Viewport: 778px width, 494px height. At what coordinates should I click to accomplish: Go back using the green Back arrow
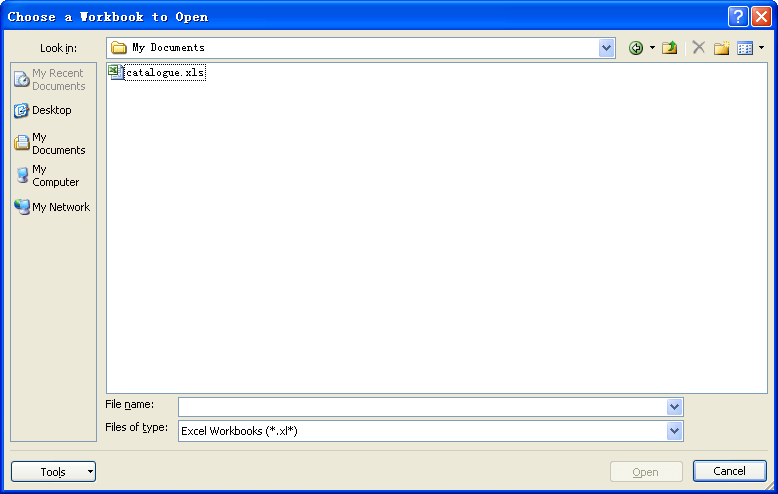[x=636, y=48]
